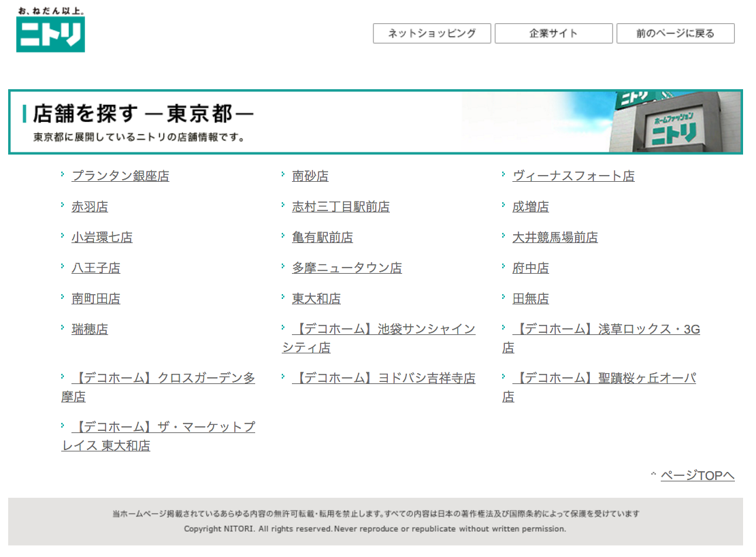The width and height of the screenshot is (756, 557).
Task: View 東大和店 store info
Action: (316, 299)
